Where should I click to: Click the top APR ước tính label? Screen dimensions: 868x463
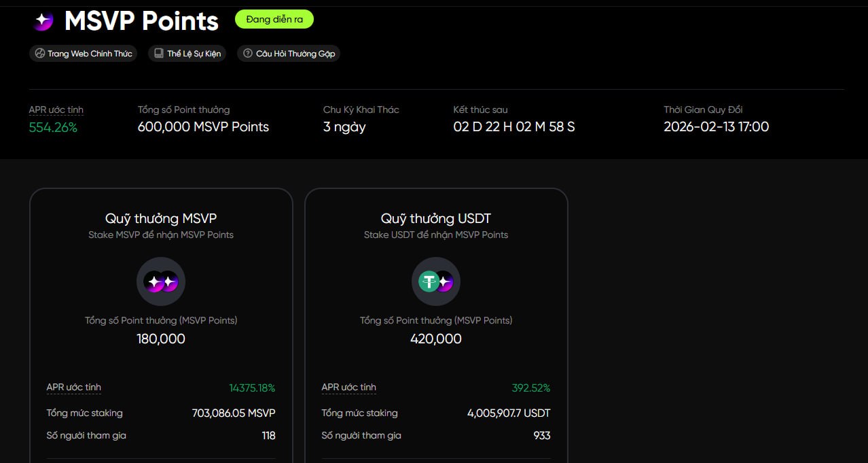[x=56, y=109]
